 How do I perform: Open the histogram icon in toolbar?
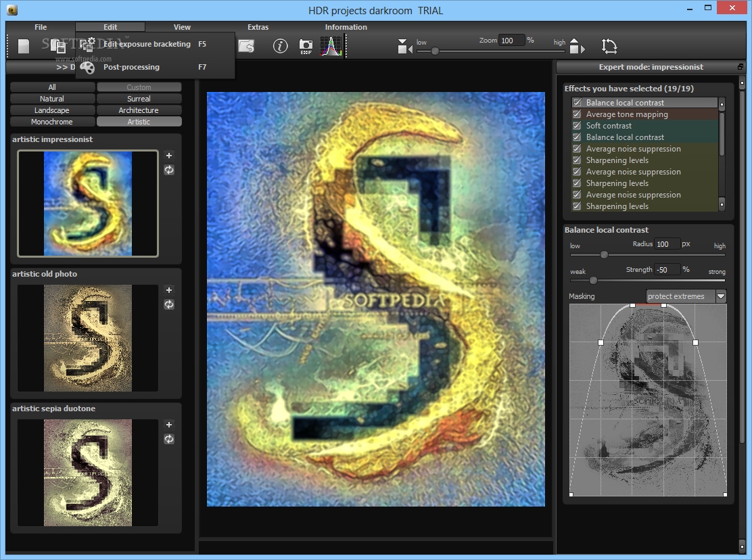(331, 46)
